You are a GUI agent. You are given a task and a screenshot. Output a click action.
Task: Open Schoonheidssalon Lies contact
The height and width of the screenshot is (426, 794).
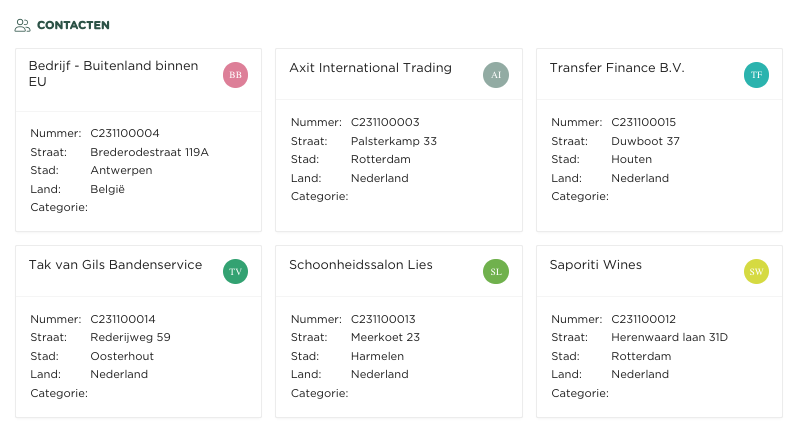point(361,265)
